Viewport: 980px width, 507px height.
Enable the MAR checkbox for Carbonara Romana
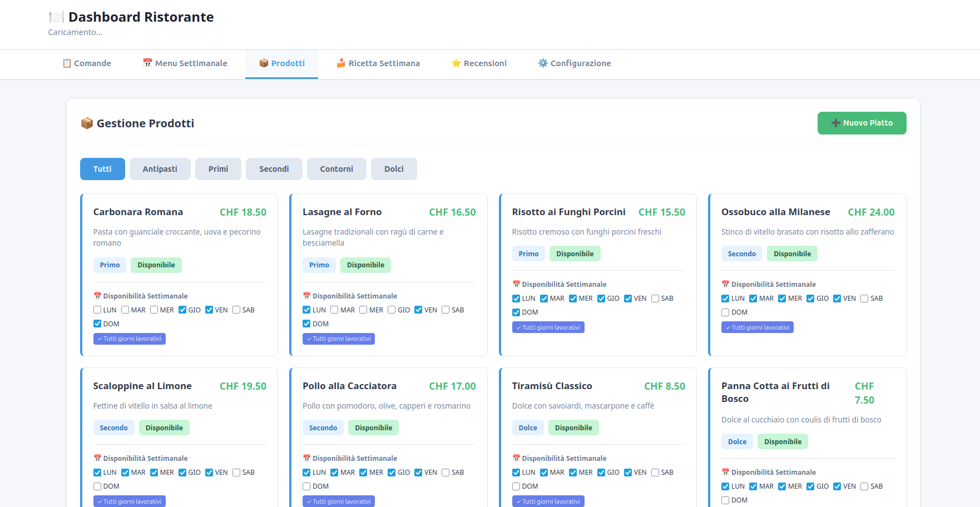click(125, 310)
